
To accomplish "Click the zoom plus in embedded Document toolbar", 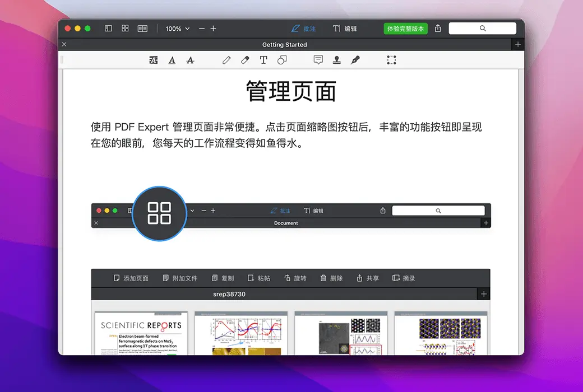I will coord(213,211).
